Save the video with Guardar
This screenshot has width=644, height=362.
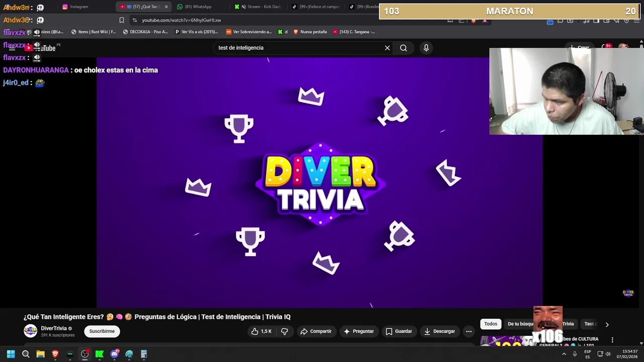pyautogui.click(x=399, y=331)
